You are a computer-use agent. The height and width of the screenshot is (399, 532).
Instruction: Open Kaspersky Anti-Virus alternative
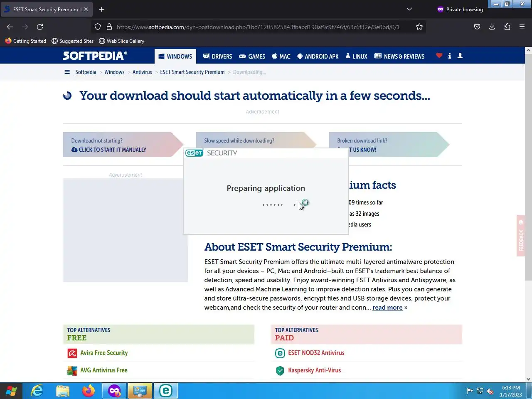315,370
